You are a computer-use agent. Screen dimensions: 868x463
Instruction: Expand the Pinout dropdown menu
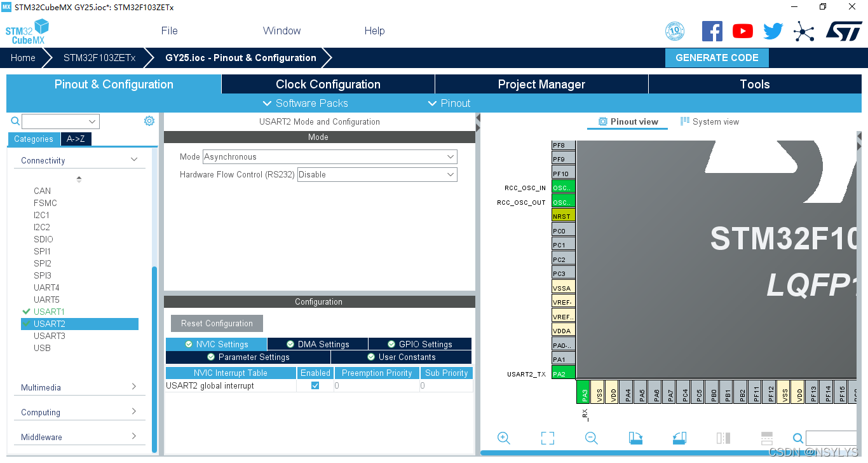[449, 103]
